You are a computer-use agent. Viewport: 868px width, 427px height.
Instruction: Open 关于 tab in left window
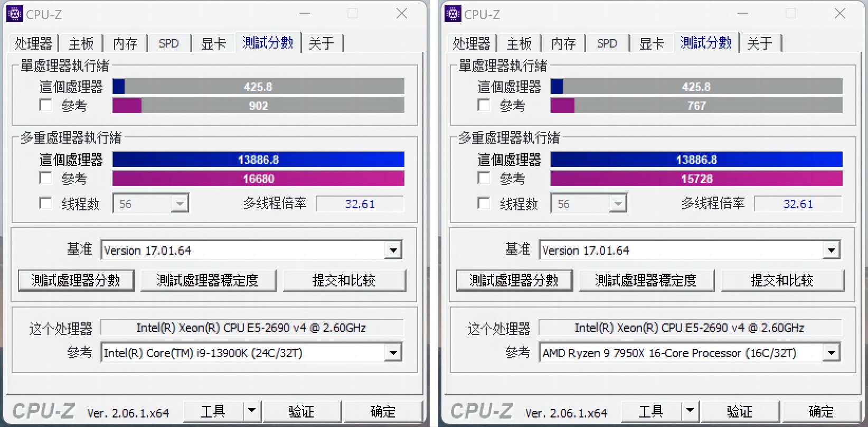point(322,43)
